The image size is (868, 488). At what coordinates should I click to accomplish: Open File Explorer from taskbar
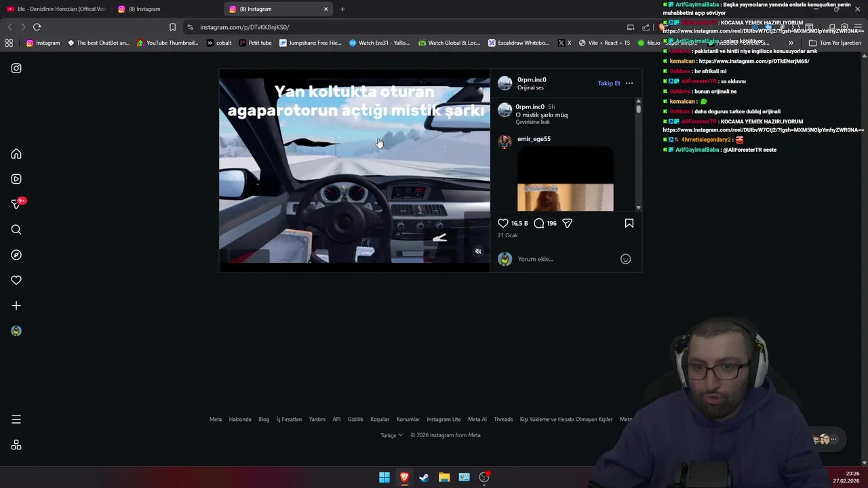(444, 477)
